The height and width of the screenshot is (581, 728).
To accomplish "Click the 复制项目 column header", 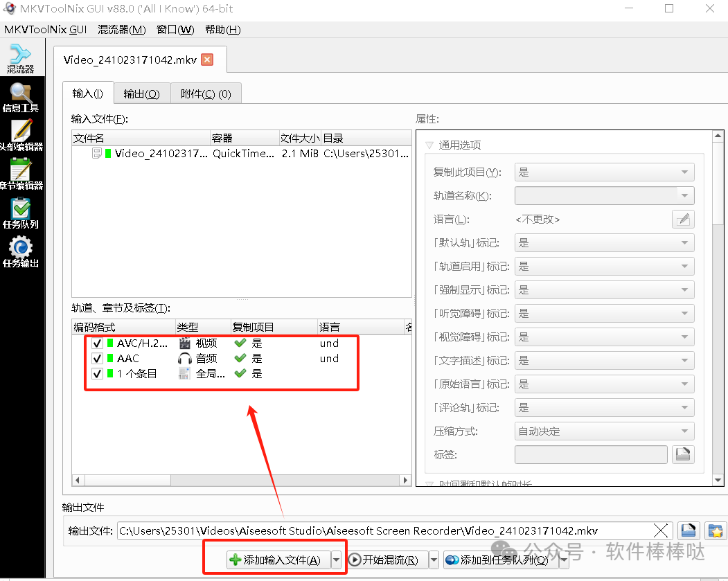I will (x=274, y=327).
